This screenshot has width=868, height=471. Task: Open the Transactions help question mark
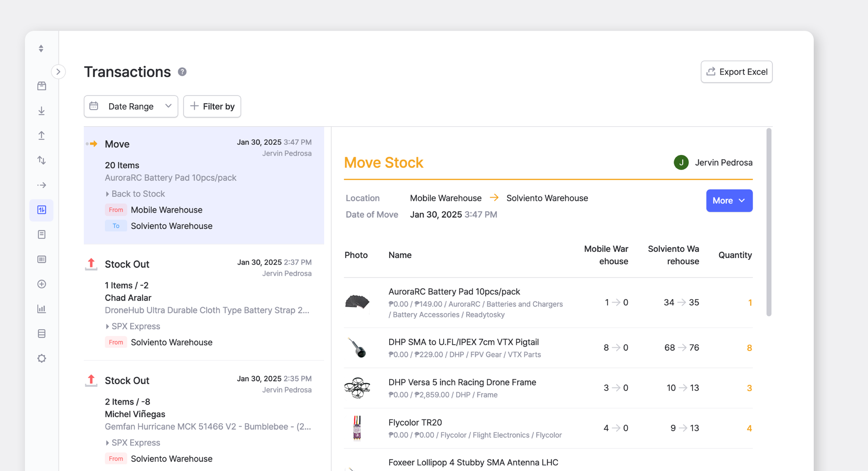click(x=182, y=72)
